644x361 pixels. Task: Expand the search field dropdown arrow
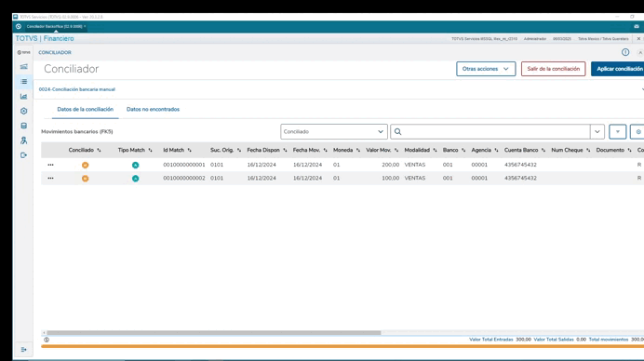(597, 132)
